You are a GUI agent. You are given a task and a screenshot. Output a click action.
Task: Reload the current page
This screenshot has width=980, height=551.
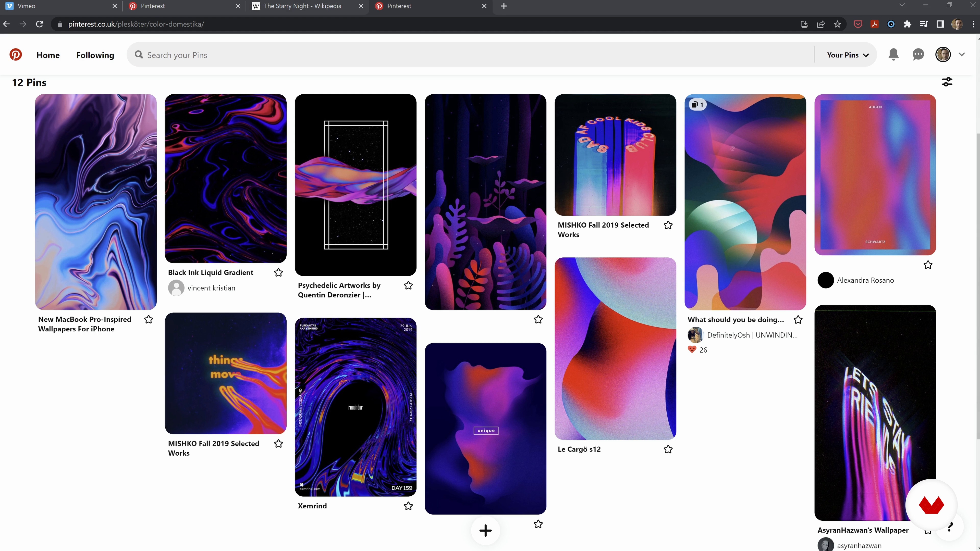tap(39, 24)
